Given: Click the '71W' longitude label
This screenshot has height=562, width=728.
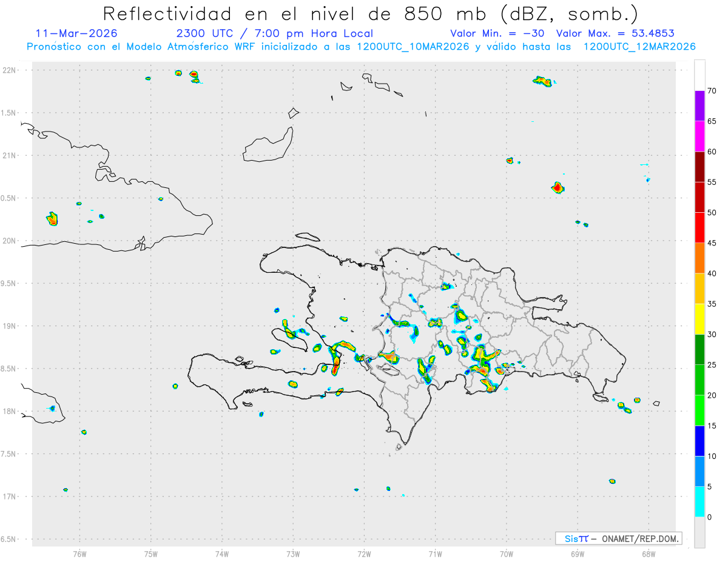Looking at the screenshot, I should (435, 554).
